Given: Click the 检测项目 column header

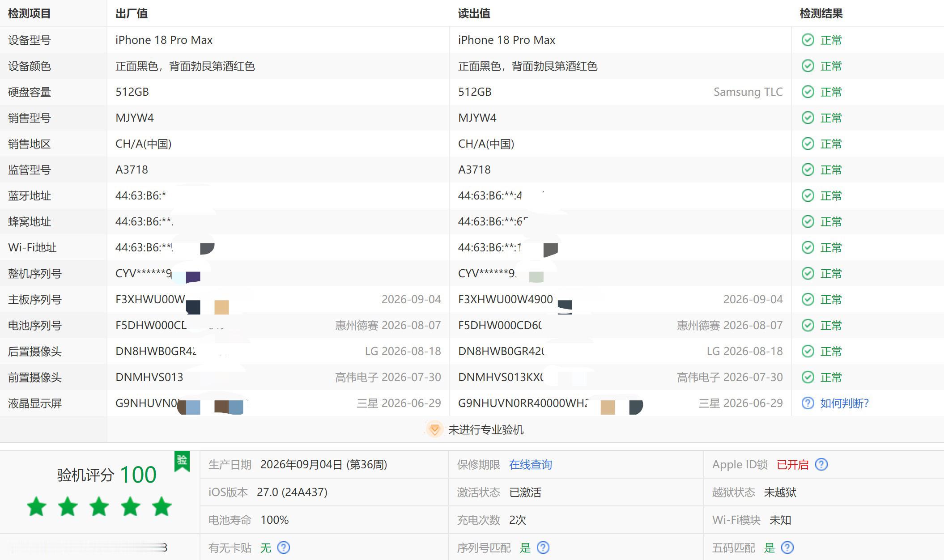Looking at the screenshot, I should [30, 13].
